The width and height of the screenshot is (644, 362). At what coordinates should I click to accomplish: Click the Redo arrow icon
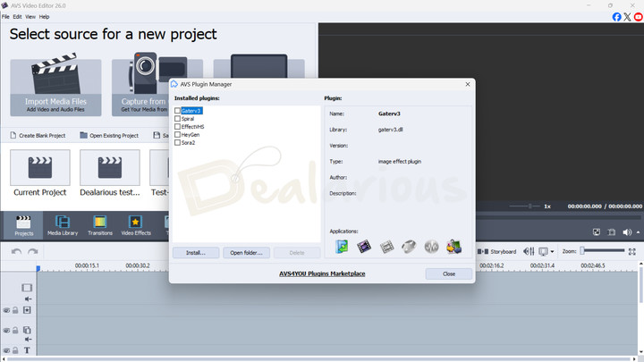point(33,251)
